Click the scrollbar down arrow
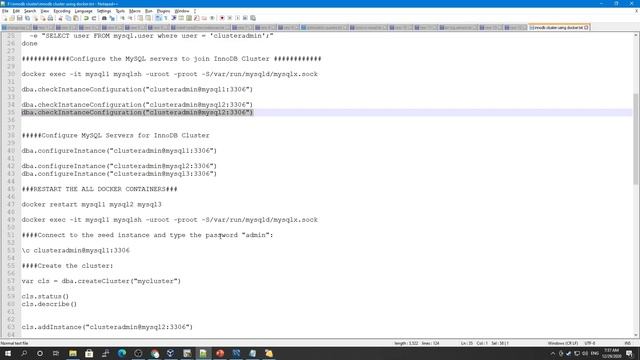Viewport: 640px width, 360px height. [x=636, y=335]
